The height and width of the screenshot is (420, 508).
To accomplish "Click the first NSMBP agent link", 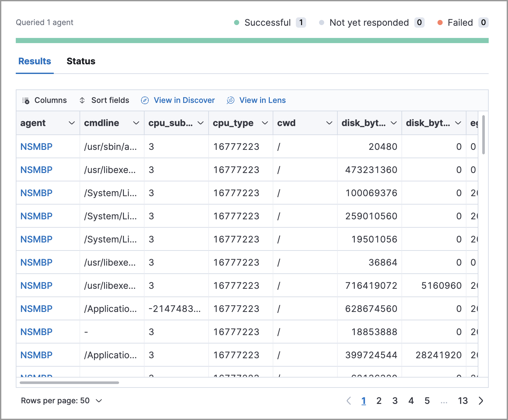I will pos(36,147).
